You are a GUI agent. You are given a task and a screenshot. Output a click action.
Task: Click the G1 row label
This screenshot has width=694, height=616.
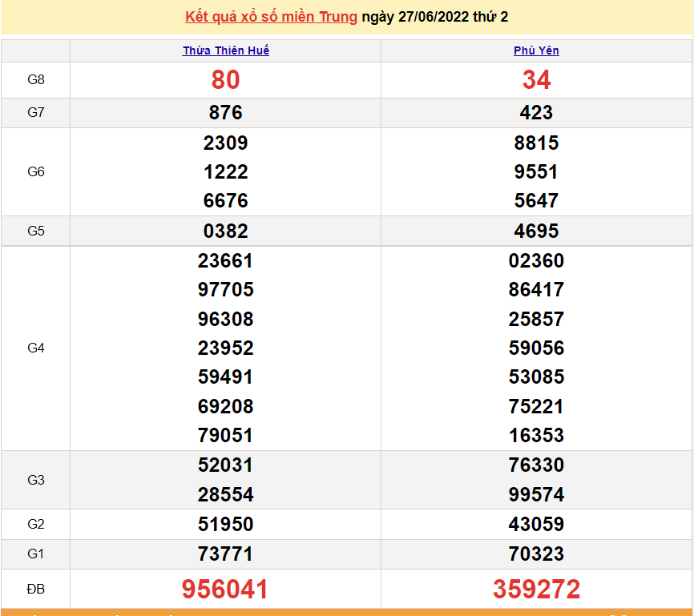click(36, 554)
